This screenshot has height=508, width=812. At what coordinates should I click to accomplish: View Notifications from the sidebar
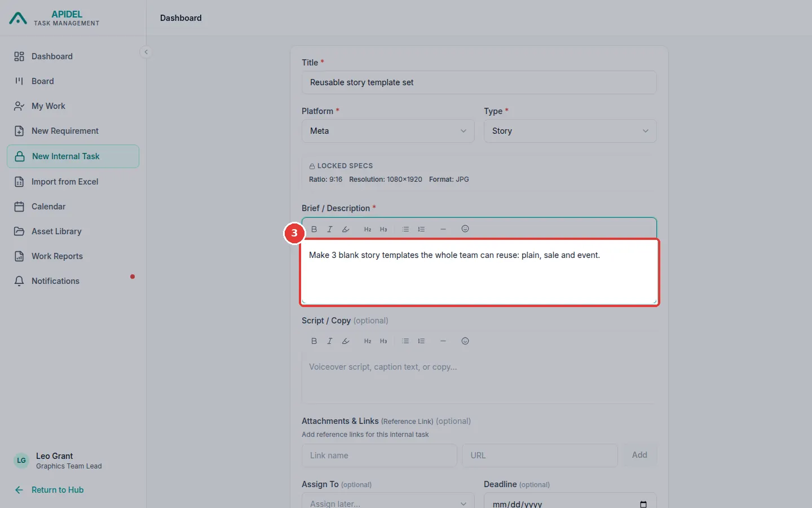coord(73,281)
